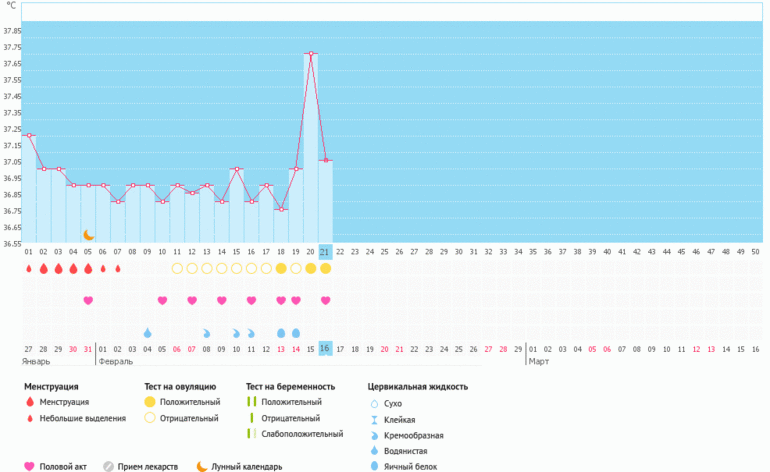
Task: Click the Клейкая hourglass icon in legend
Action: pyautogui.click(x=373, y=419)
